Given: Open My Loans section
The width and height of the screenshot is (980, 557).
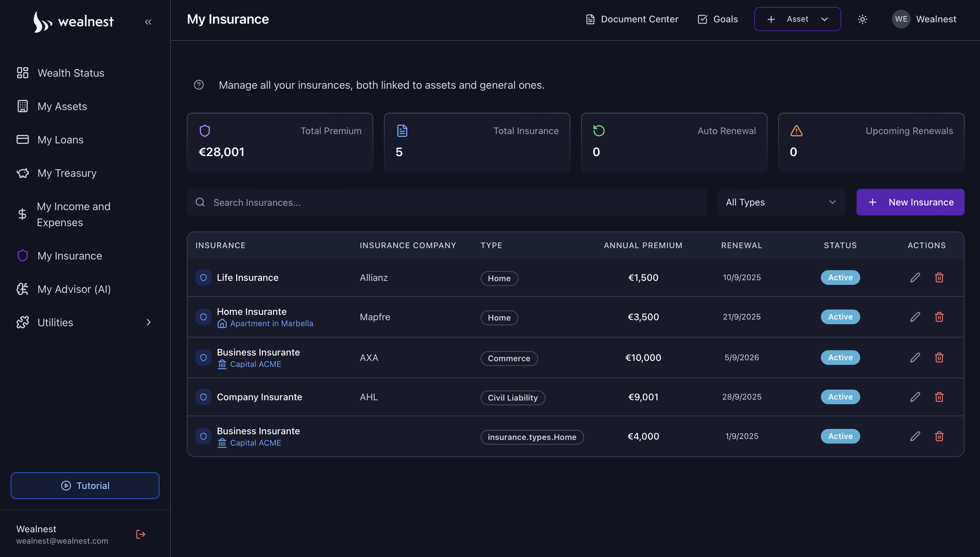Looking at the screenshot, I should (60, 139).
